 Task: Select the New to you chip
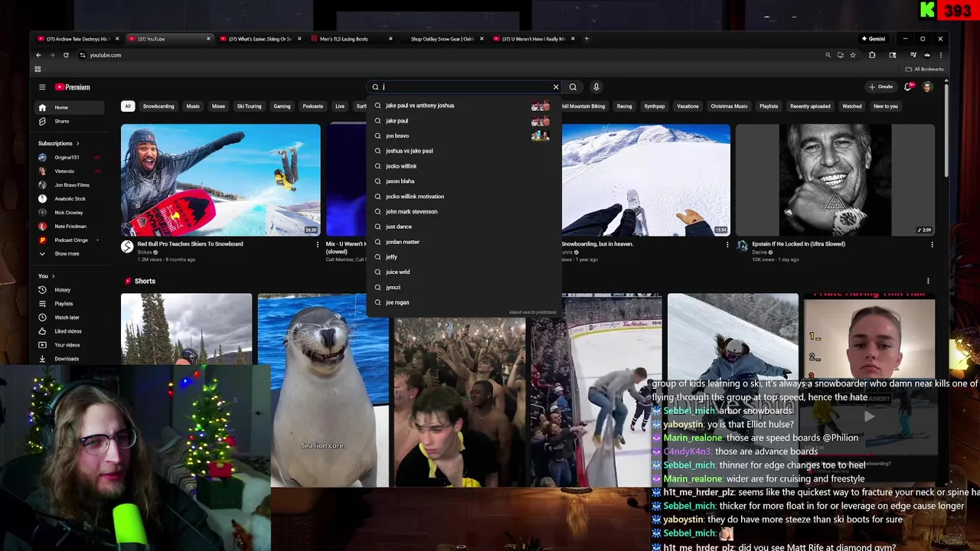pyautogui.click(x=886, y=106)
